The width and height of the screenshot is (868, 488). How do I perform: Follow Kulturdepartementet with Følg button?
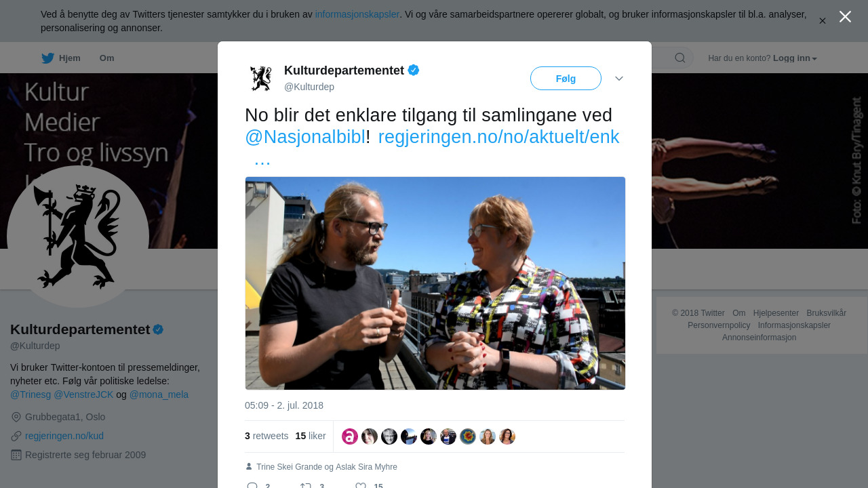pos(566,79)
